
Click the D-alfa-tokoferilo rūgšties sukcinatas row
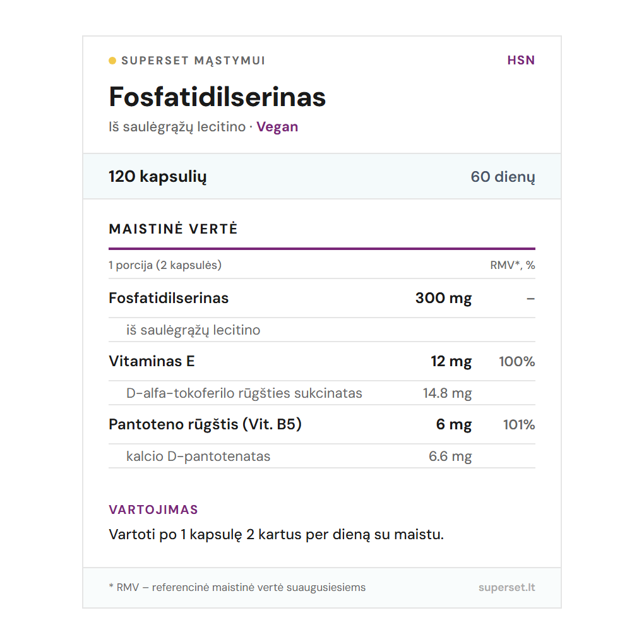click(244, 393)
